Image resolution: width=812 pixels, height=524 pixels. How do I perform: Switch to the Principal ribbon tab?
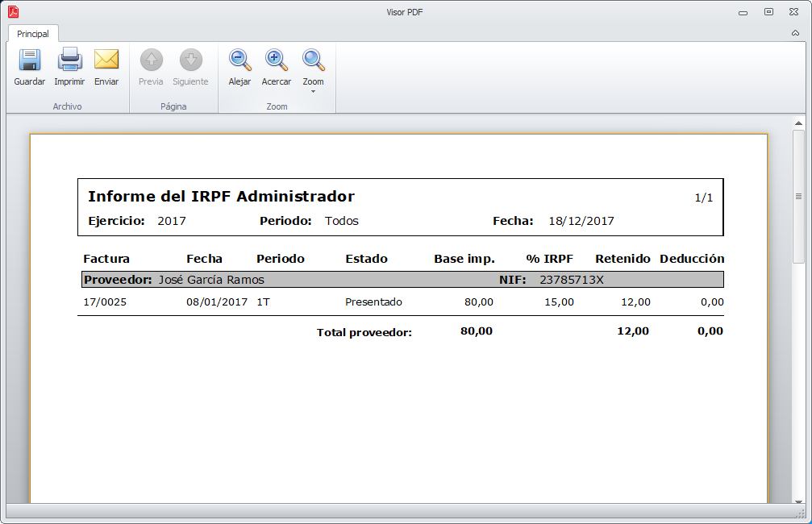[x=33, y=34]
